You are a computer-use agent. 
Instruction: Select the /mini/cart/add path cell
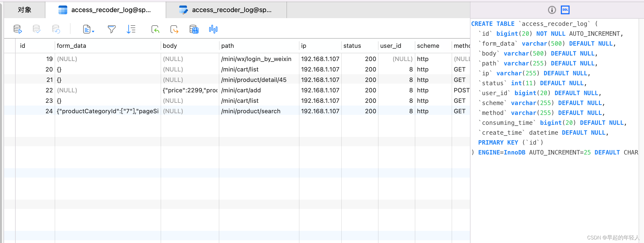(x=259, y=90)
